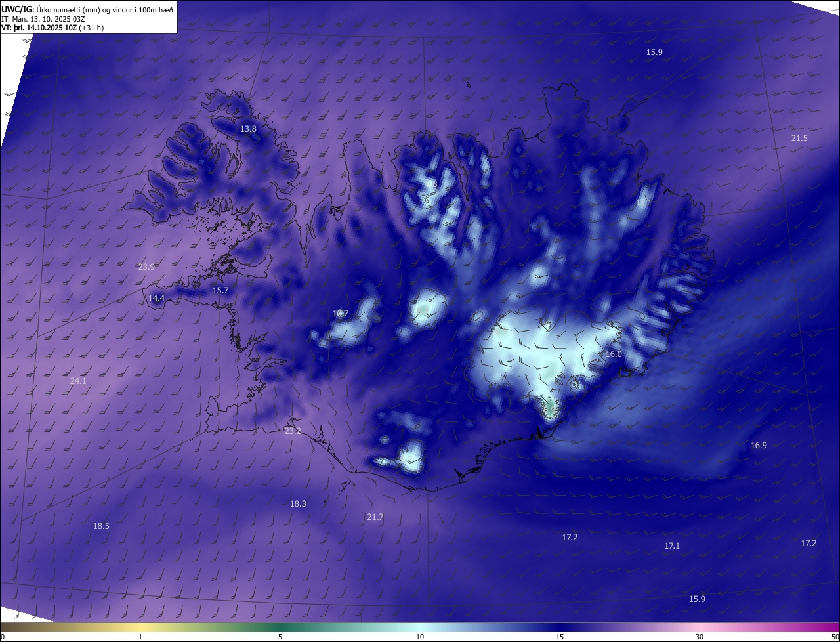Pick the 10.7 value label
840x642 pixels.
click(x=341, y=314)
